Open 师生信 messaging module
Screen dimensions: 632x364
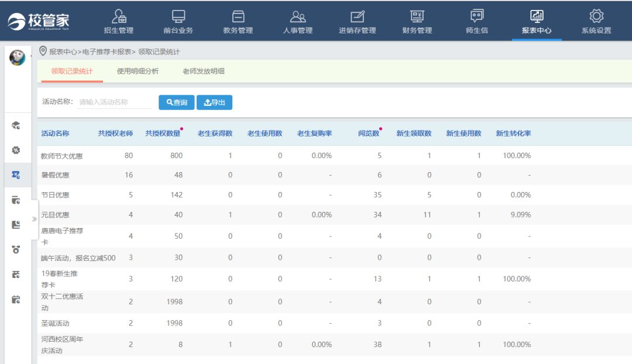[x=477, y=22]
